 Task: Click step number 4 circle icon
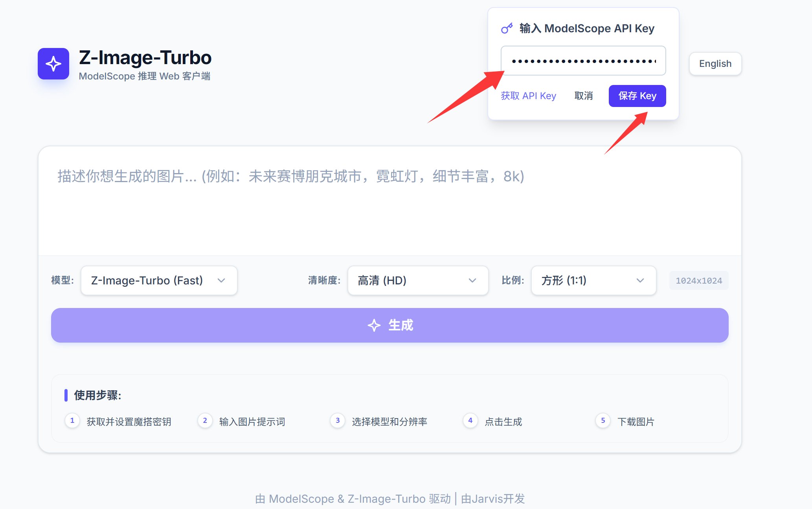(x=470, y=420)
